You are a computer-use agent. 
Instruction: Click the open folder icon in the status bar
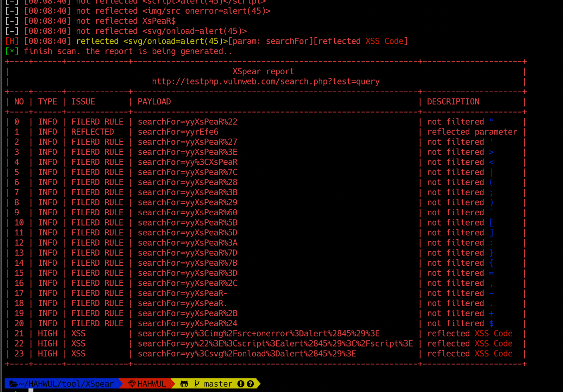(14, 384)
